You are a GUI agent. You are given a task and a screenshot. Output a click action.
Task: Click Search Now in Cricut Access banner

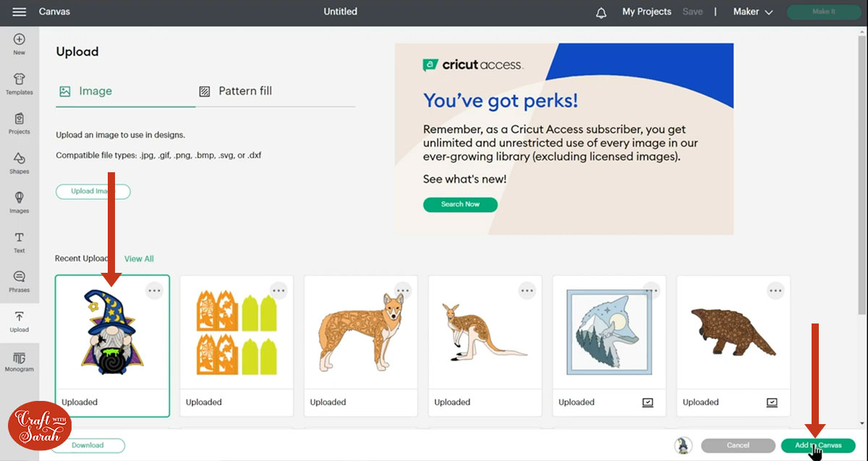coord(460,204)
